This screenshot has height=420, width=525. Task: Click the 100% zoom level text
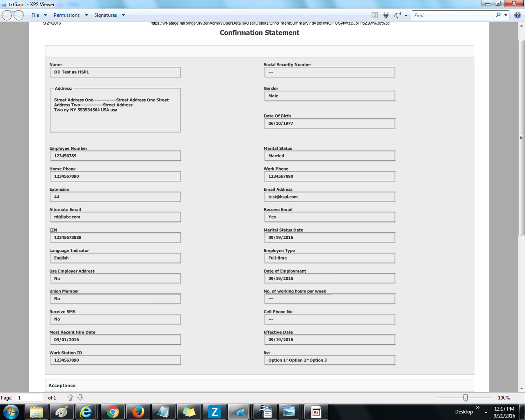(x=504, y=397)
